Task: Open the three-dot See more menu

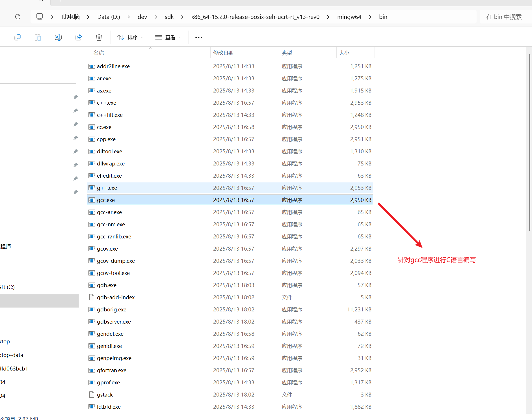Action: pyautogui.click(x=199, y=37)
